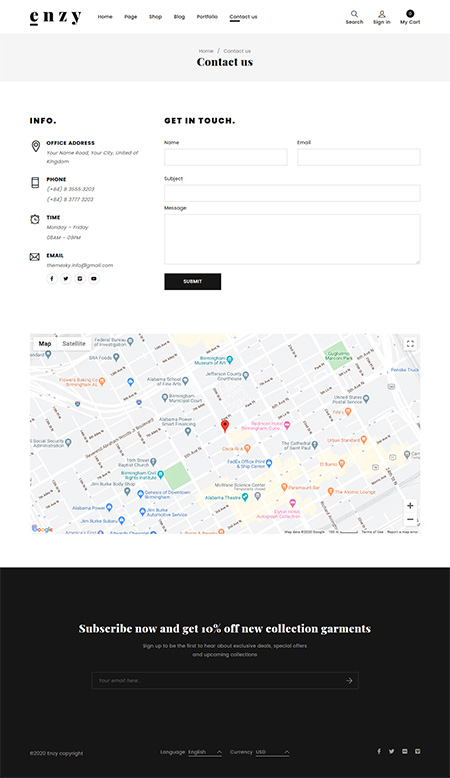Click the office address location pin icon
Image resolution: width=450 pixels, height=778 pixels.
coord(36,146)
